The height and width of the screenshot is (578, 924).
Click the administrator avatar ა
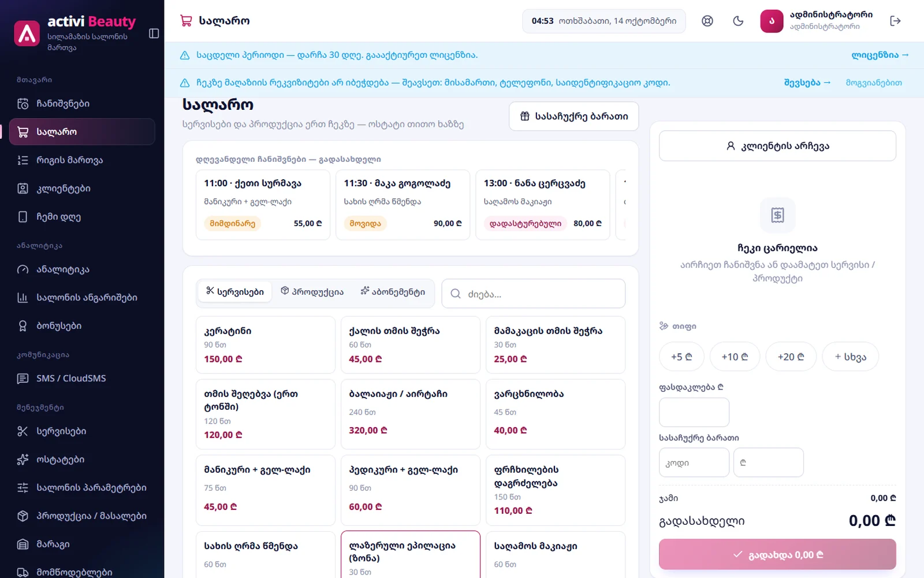(x=772, y=21)
